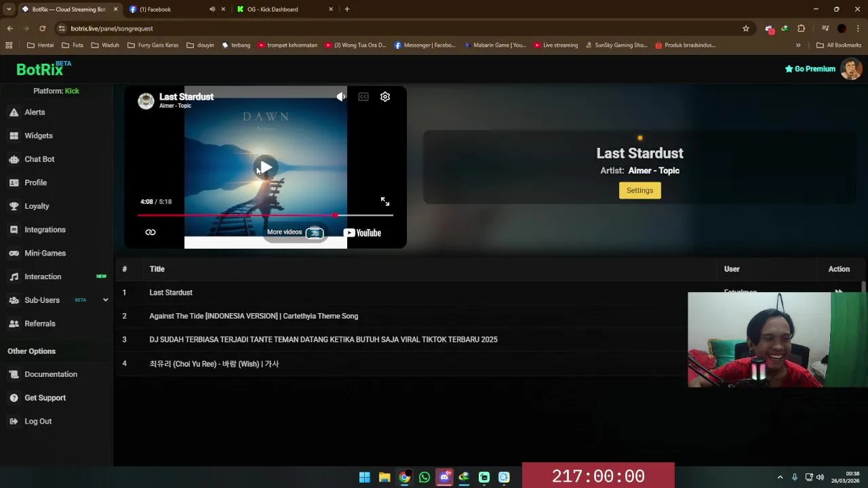Screen dimensions: 868x488
Task: Click the Last Stardust video title
Action: [186, 97]
